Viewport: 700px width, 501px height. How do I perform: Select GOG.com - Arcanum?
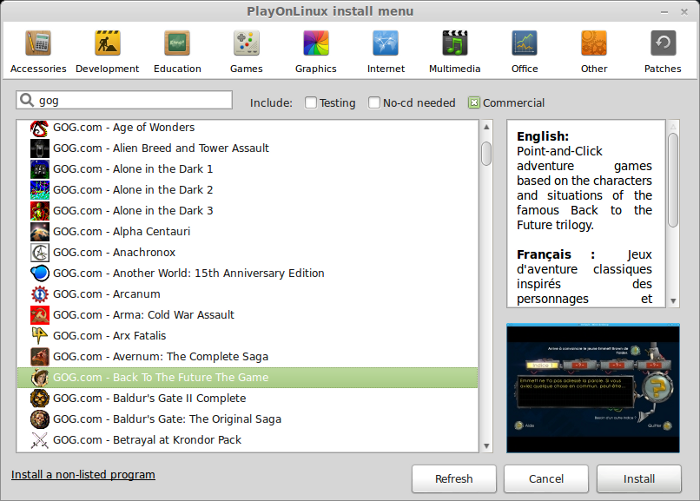coord(247,294)
